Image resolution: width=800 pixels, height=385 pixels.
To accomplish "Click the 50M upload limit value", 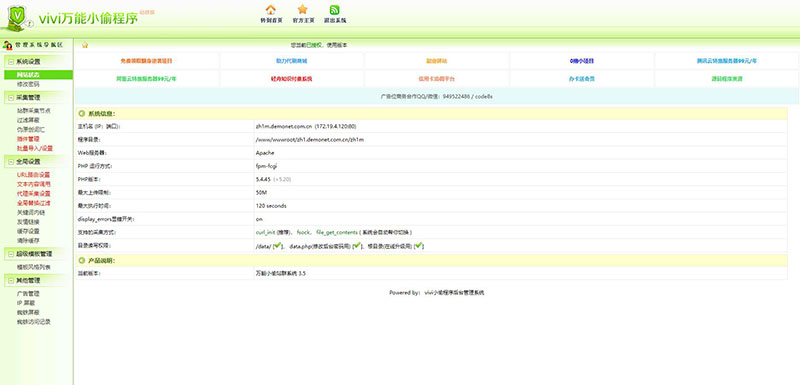I will [261, 193].
